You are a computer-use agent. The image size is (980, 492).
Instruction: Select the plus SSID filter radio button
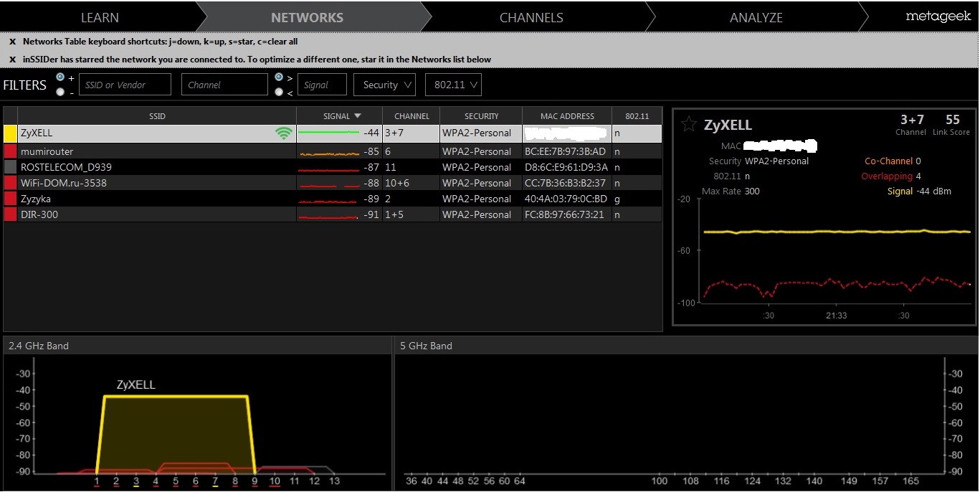[x=60, y=77]
